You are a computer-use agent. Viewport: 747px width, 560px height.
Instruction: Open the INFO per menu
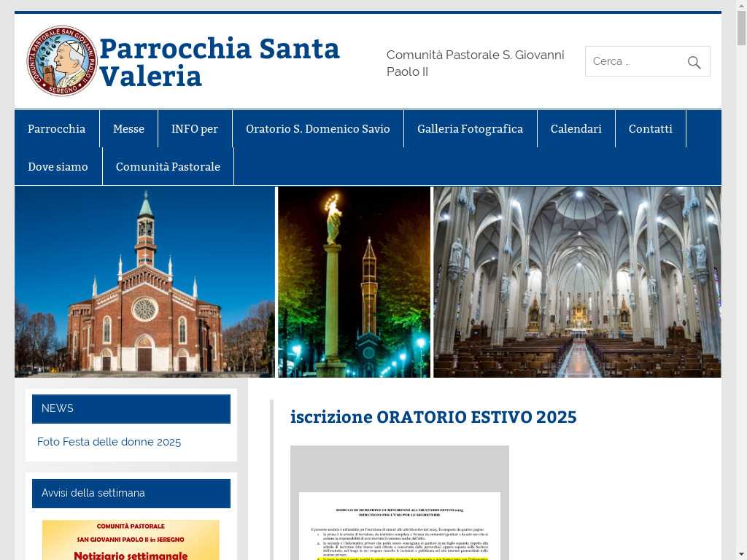coord(195,128)
